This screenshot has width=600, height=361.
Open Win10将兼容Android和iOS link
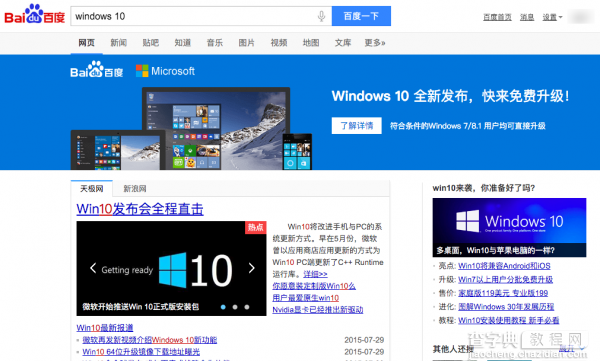point(504,266)
